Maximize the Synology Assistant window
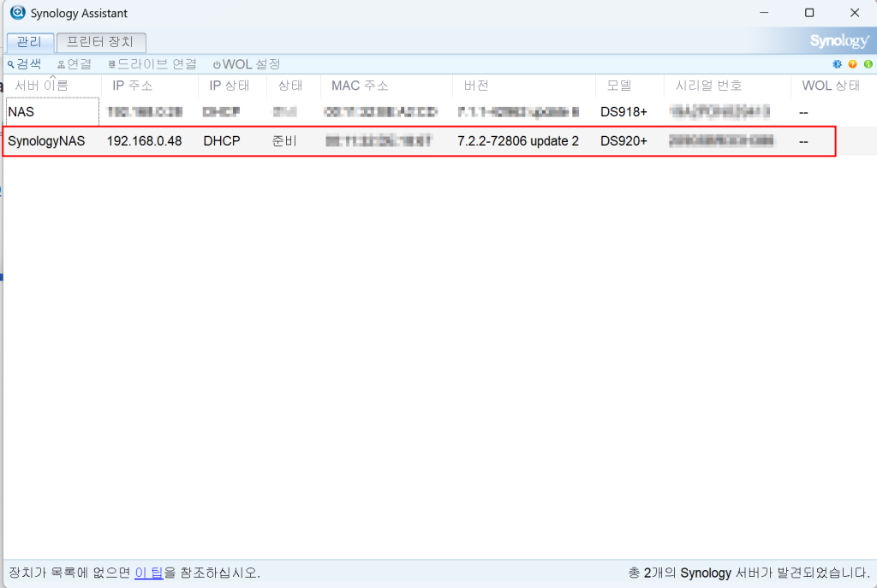 (x=809, y=12)
